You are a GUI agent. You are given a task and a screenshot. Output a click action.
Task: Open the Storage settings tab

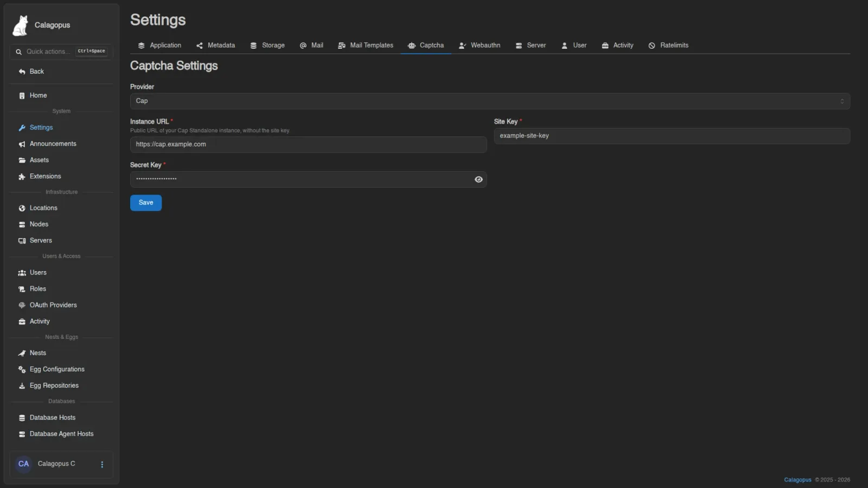coord(267,46)
